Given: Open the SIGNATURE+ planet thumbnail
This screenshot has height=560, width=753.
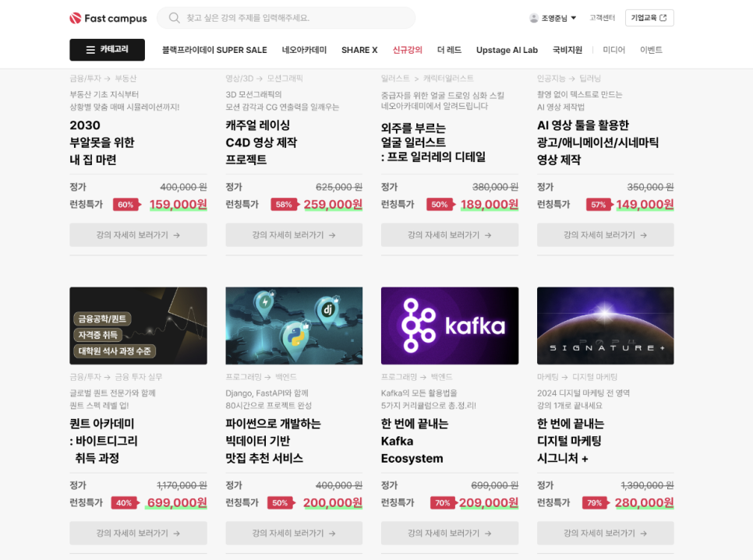Looking at the screenshot, I should coord(605,326).
